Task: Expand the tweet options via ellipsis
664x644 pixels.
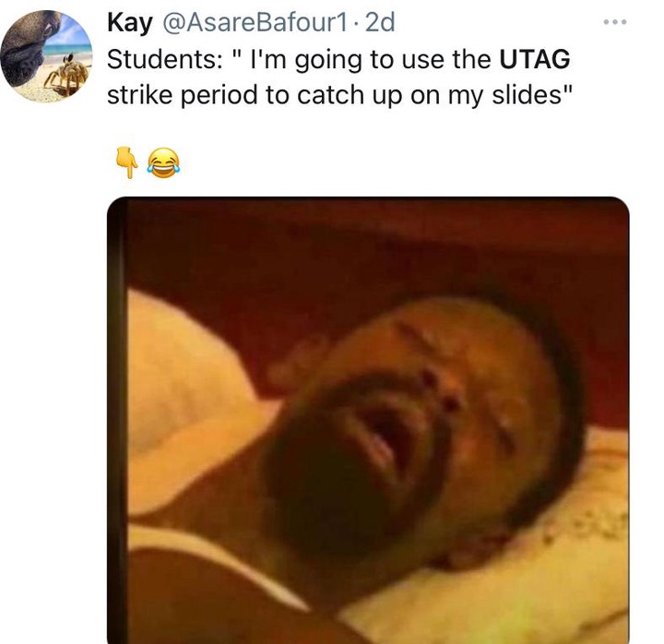Action: click(615, 22)
